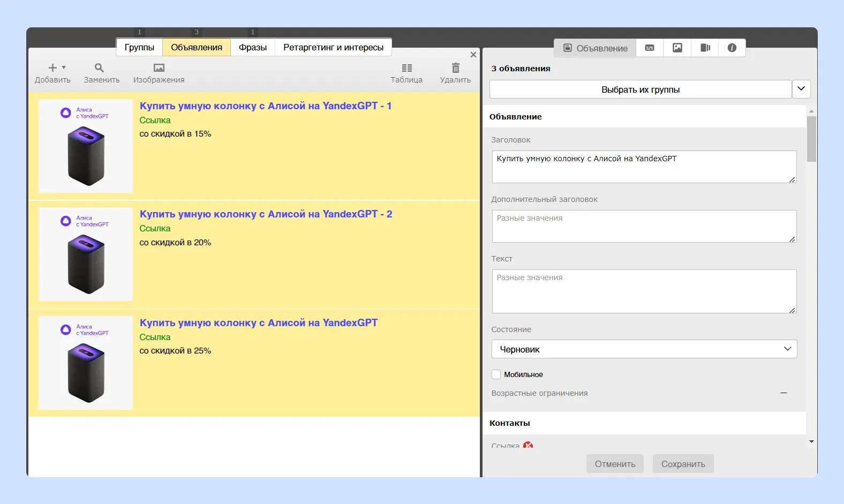The width and height of the screenshot is (844, 504).
Task: Switch to the Фразы tab
Action: [x=253, y=47]
